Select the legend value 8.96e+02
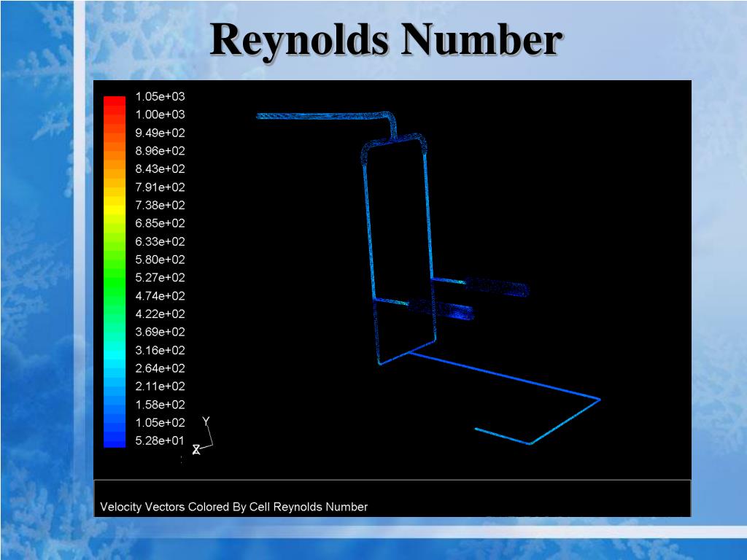Image resolution: width=747 pixels, height=560 pixels. 160,151
